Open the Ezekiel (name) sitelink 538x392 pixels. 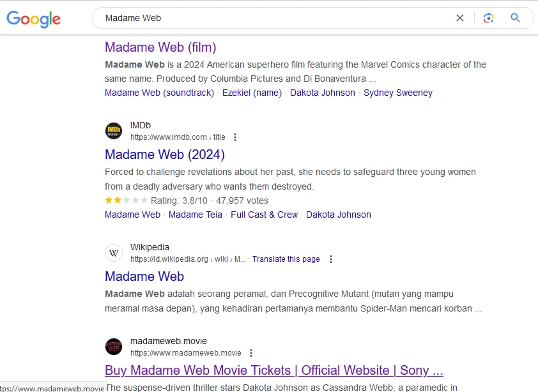click(x=252, y=93)
